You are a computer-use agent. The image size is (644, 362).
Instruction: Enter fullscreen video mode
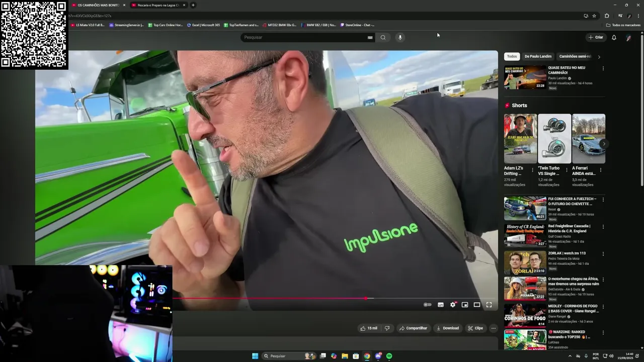click(x=489, y=305)
